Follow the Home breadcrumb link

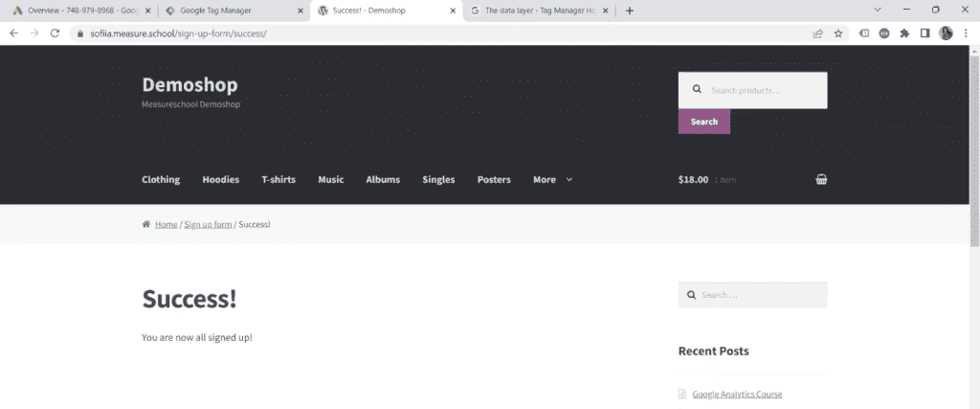[x=167, y=224]
